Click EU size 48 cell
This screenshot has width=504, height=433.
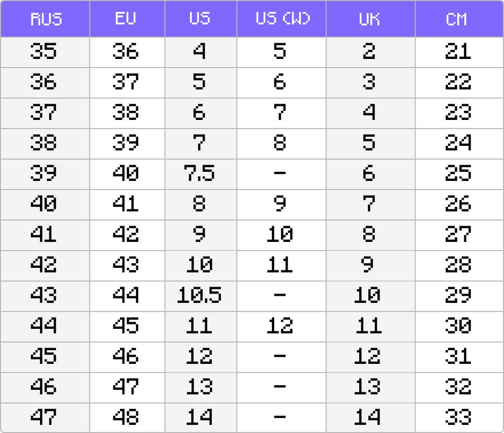point(125,418)
